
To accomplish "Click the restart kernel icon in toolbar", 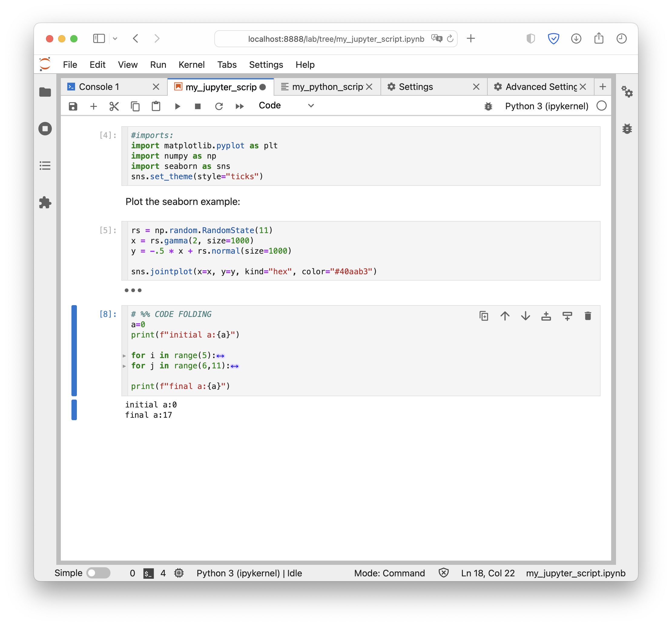I will [x=218, y=106].
